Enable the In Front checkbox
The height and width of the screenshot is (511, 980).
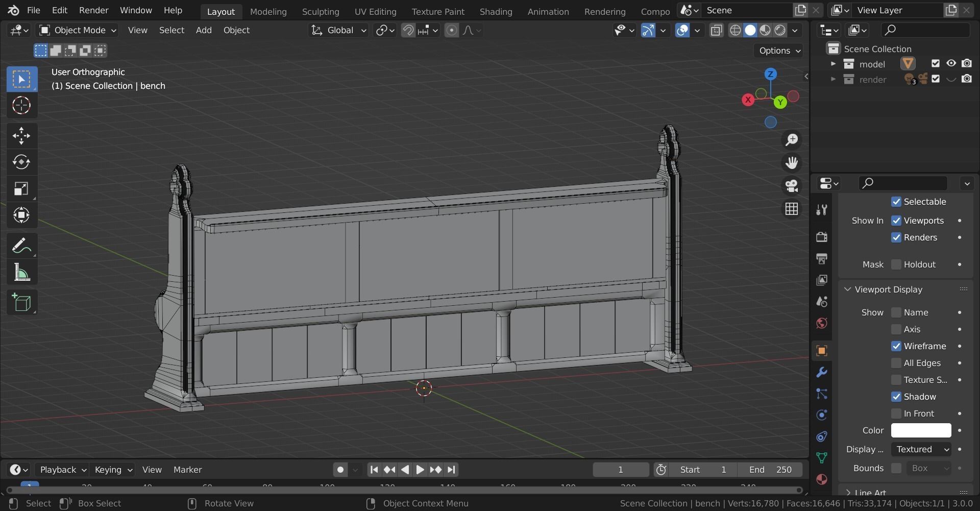pyautogui.click(x=896, y=413)
